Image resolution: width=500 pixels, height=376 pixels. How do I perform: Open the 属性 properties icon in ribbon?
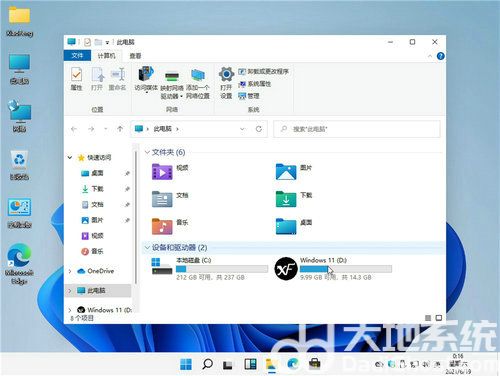(76, 79)
